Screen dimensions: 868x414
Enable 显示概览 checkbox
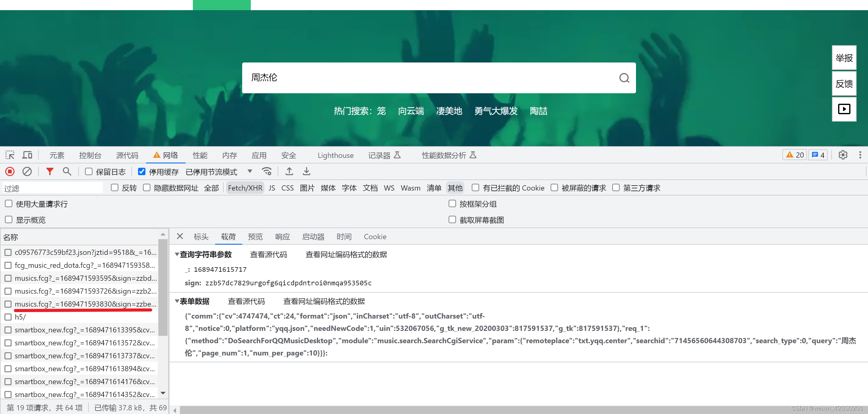point(9,220)
